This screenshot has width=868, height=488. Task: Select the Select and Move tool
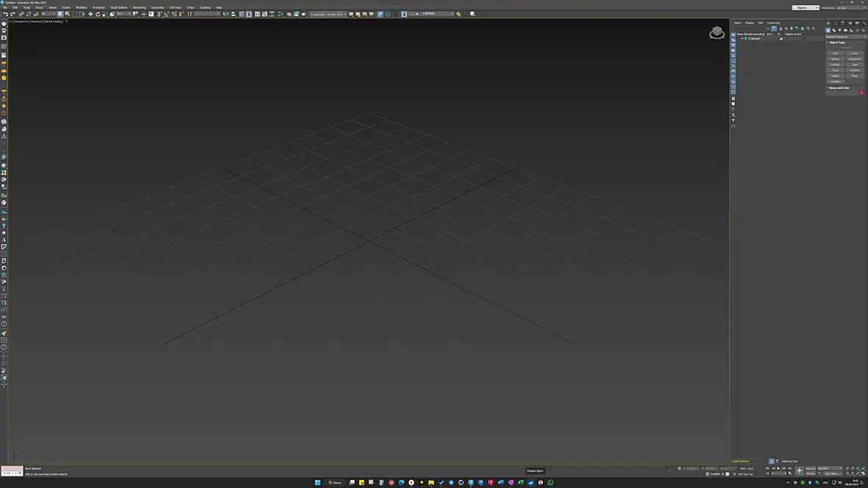coord(90,14)
